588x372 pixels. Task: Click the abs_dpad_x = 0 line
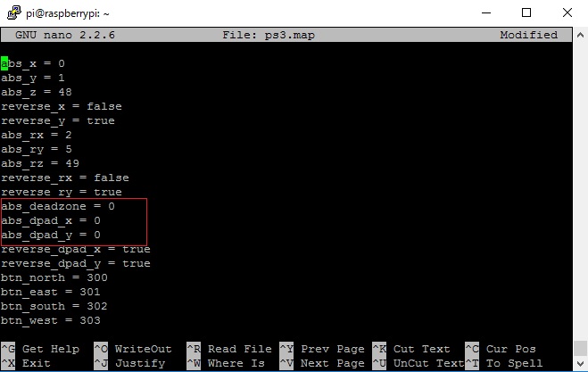coord(51,220)
